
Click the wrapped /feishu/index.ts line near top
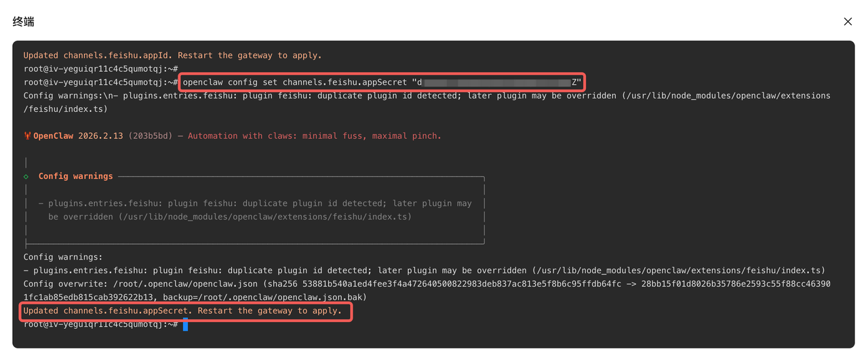click(x=66, y=109)
